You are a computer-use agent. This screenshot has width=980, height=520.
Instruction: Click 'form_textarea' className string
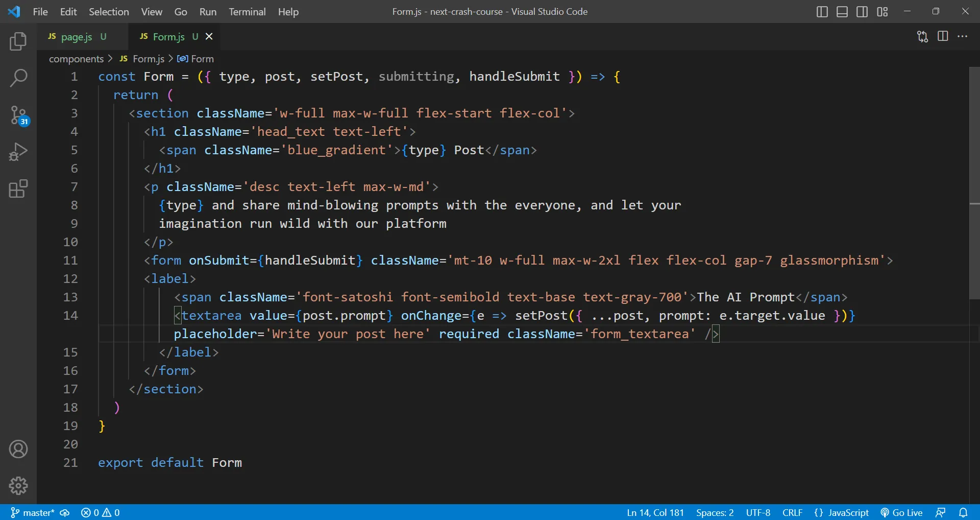pyautogui.click(x=640, y=334)
